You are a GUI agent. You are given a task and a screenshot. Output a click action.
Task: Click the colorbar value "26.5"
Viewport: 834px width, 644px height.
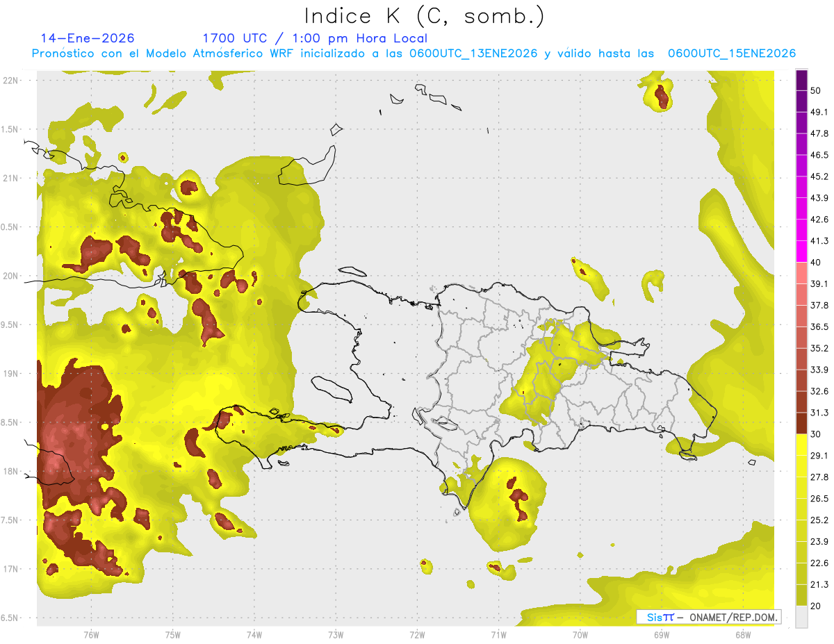(x=819, y=499)
